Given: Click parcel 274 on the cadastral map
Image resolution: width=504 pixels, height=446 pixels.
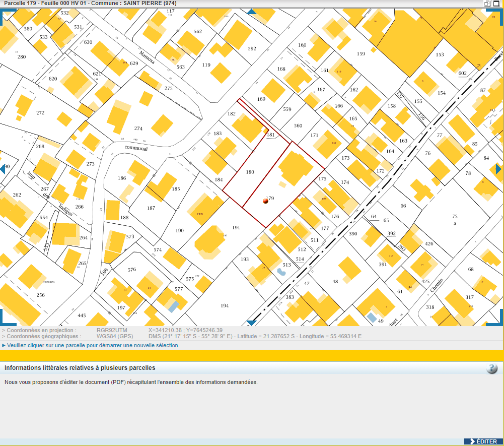Looking at the screenshot, I should click(138, 129).
